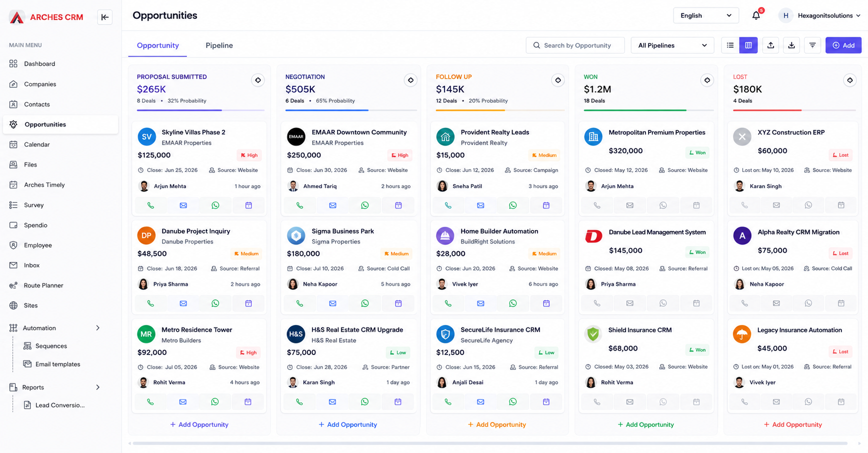Go to Dashboard in sidebar
Image resolution: width=868 pixels, height=453 pixels.
click(60, 64)
